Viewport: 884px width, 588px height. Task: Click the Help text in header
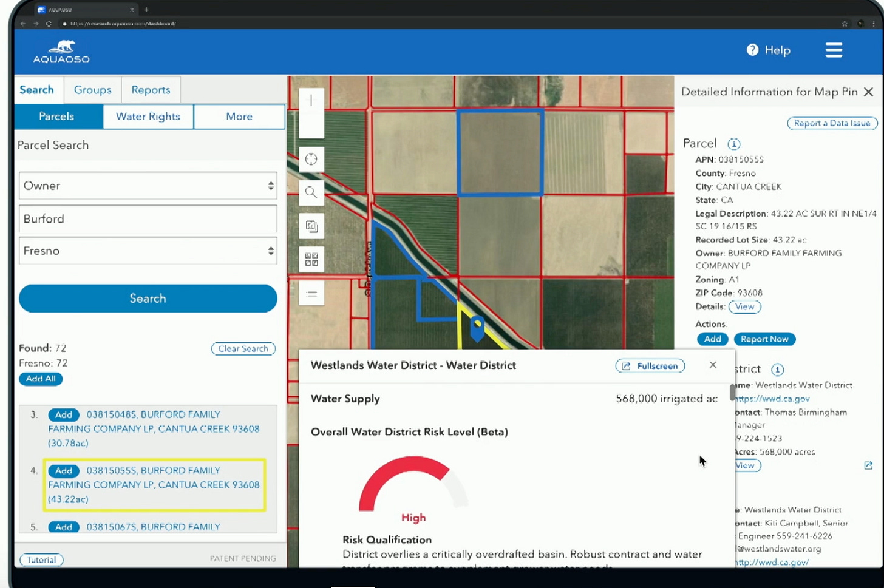778,50
